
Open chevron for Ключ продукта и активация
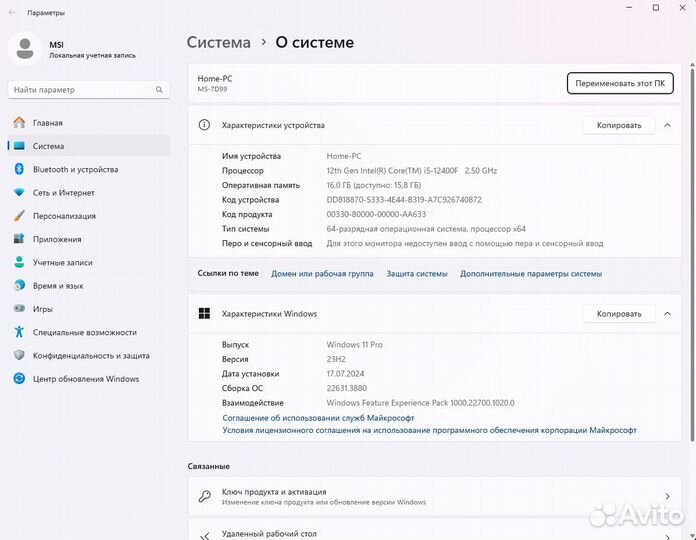click(x=667, y=496)
